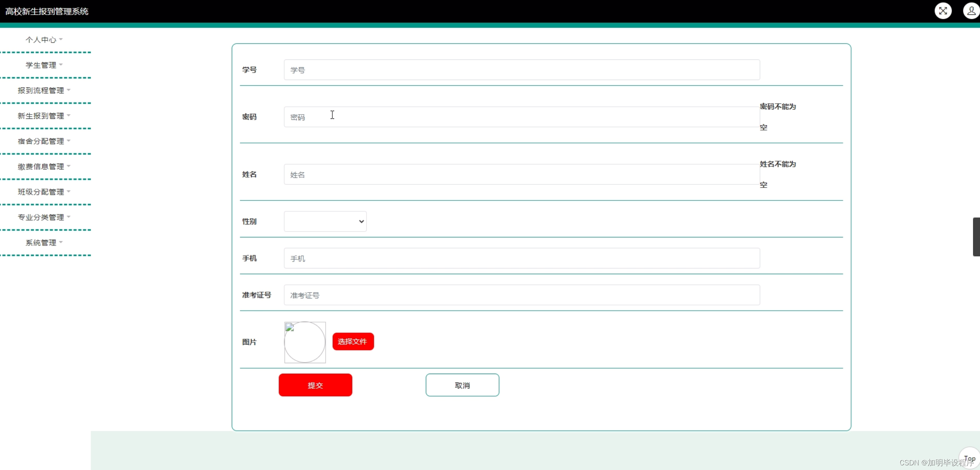The image size is (980, 470).
Task: Click the 选择文件 file upload button
Action: click(x=353, y=341)
